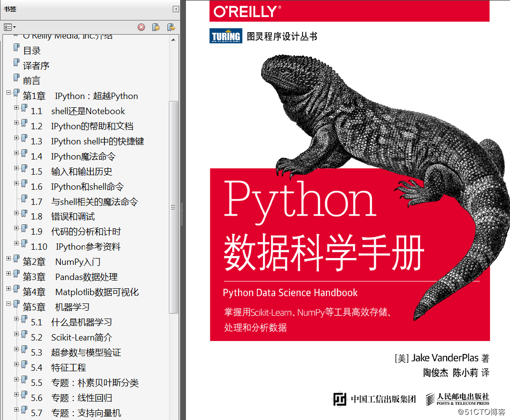Open bookmark 1.2 IPython的帮助和文档
This screenshot has height=420, width=510.
(82, 126)
